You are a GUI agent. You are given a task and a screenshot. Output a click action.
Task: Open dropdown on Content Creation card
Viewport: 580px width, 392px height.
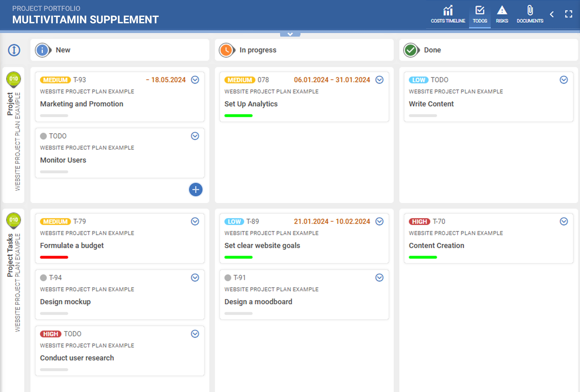coord(564,221)
